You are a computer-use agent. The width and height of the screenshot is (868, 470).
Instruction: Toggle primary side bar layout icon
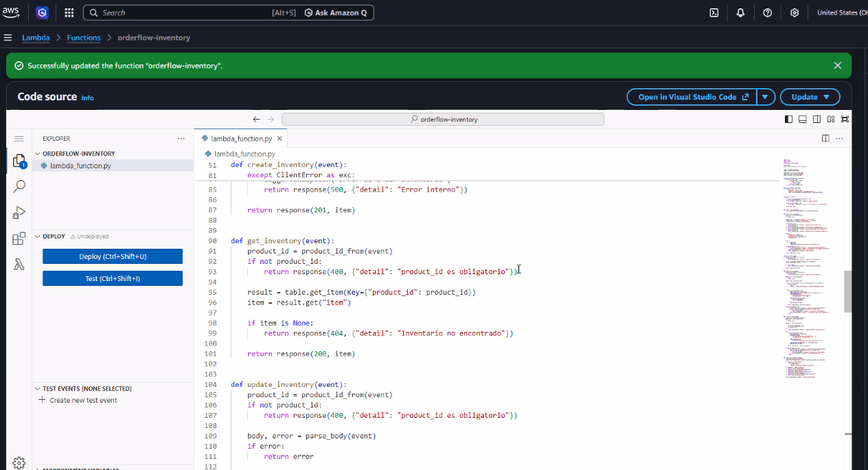pos(788,120)
